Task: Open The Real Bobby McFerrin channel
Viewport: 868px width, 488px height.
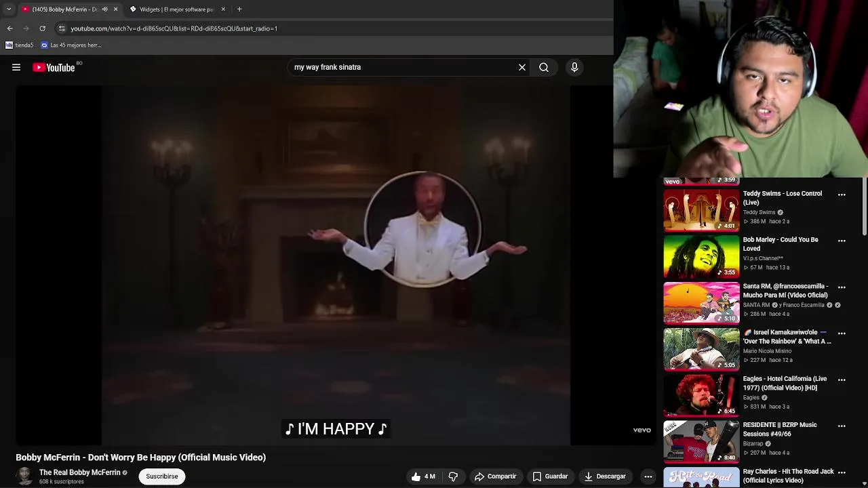Action: click(x=79, y=472)
